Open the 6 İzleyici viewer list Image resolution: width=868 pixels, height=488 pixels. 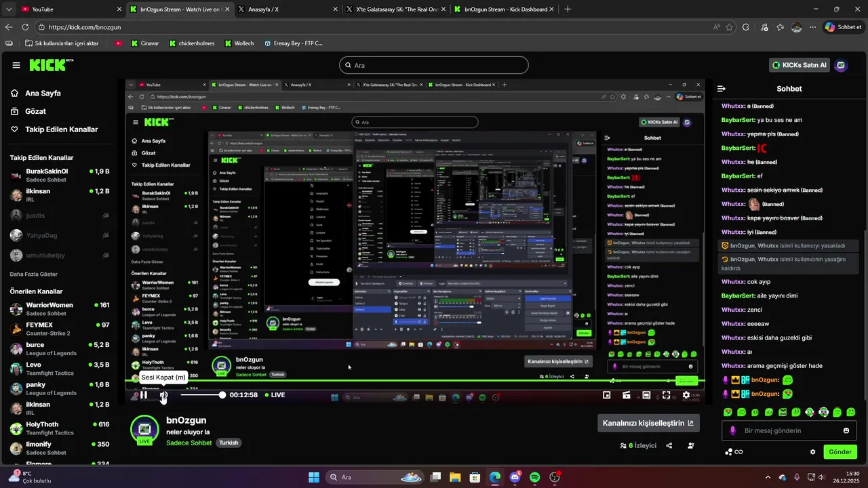coord(638,445)
